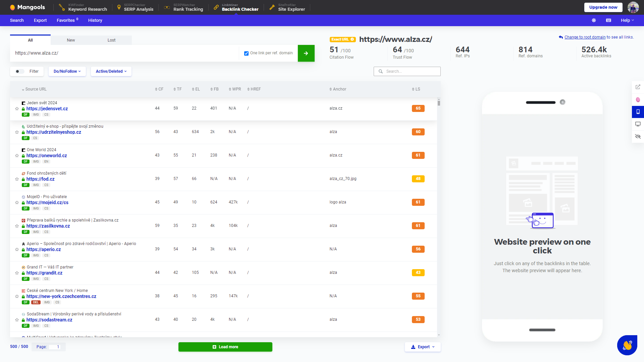Favorite the zasilkovna.cz backlink star

(17, 226)
